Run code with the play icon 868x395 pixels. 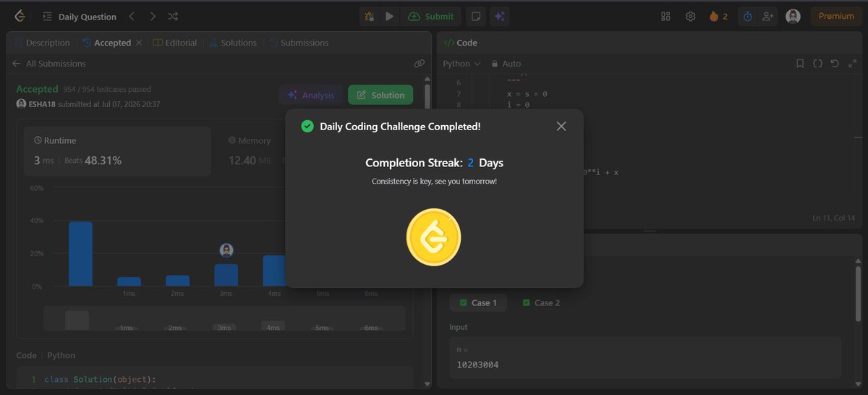click(389, 16)
